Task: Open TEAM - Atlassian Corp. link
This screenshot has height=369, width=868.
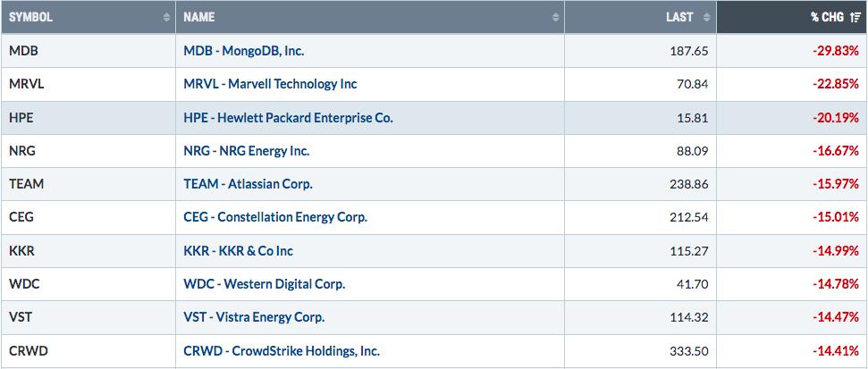Action: point(248,184)
